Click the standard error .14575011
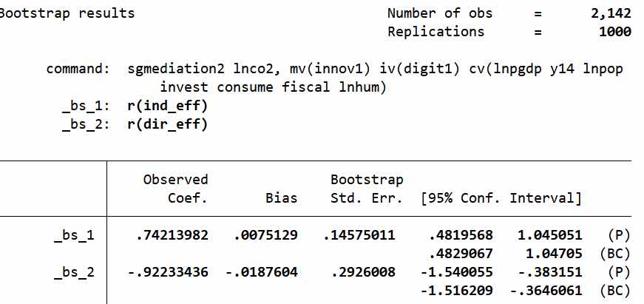The image size is (644, 304). pyautogui.click(x=359, y=236)
